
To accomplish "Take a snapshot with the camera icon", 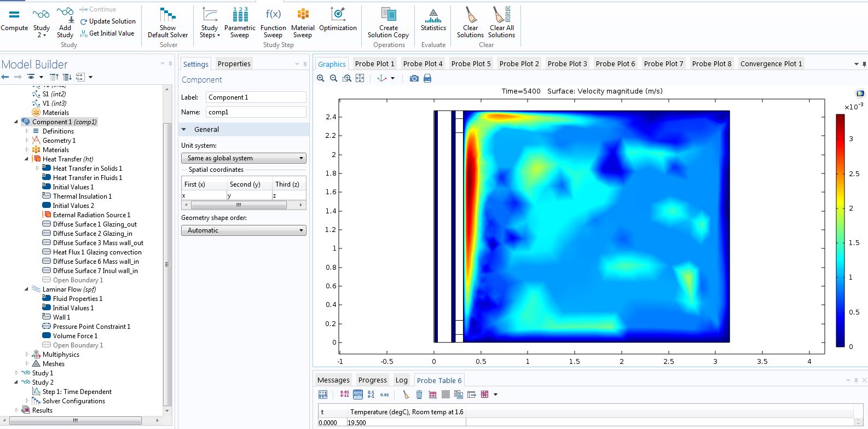I will click(x=414, y=78).
